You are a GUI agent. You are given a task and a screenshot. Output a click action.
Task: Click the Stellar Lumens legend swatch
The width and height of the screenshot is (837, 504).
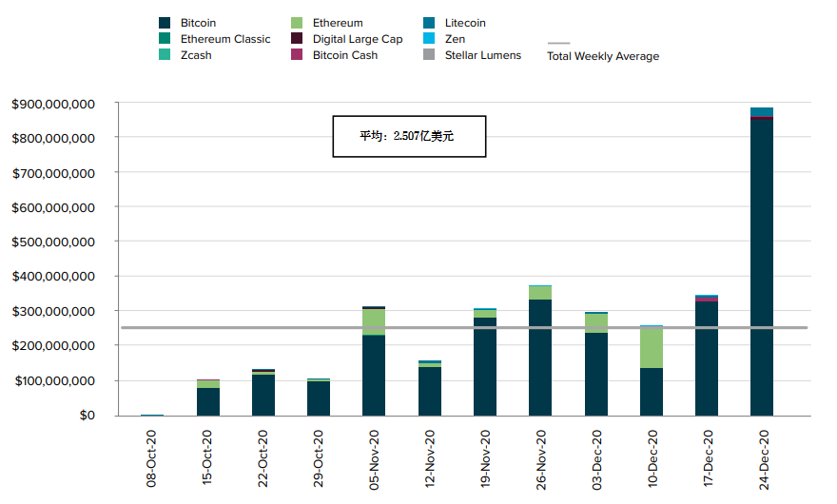click(x=429, y=54)
